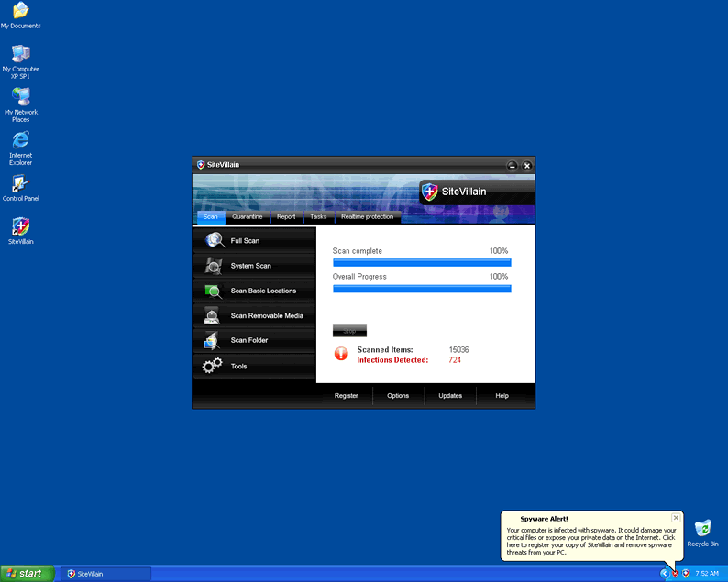Click the Updates button
This screenshot has width=728, height=582.
coord(450,396)
